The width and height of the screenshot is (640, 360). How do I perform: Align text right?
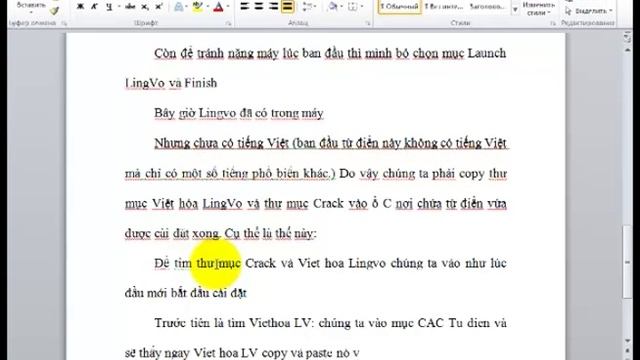[273, 6]
